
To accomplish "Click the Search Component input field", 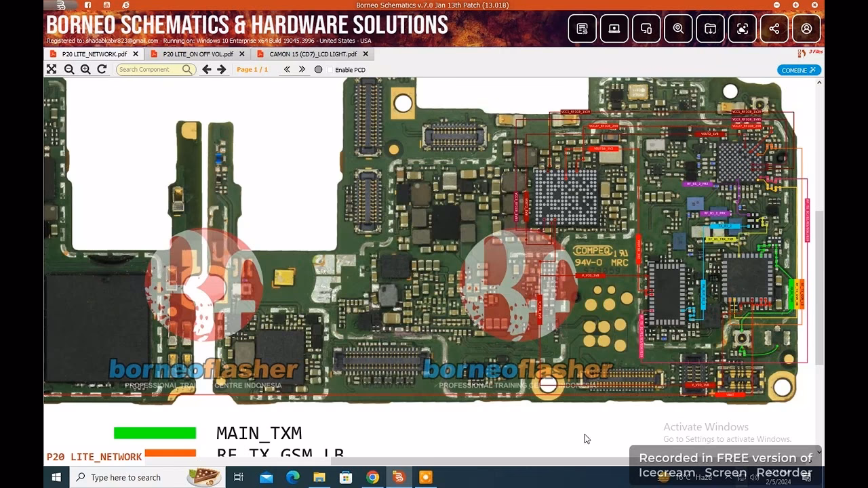I will (x=148, y=69).
